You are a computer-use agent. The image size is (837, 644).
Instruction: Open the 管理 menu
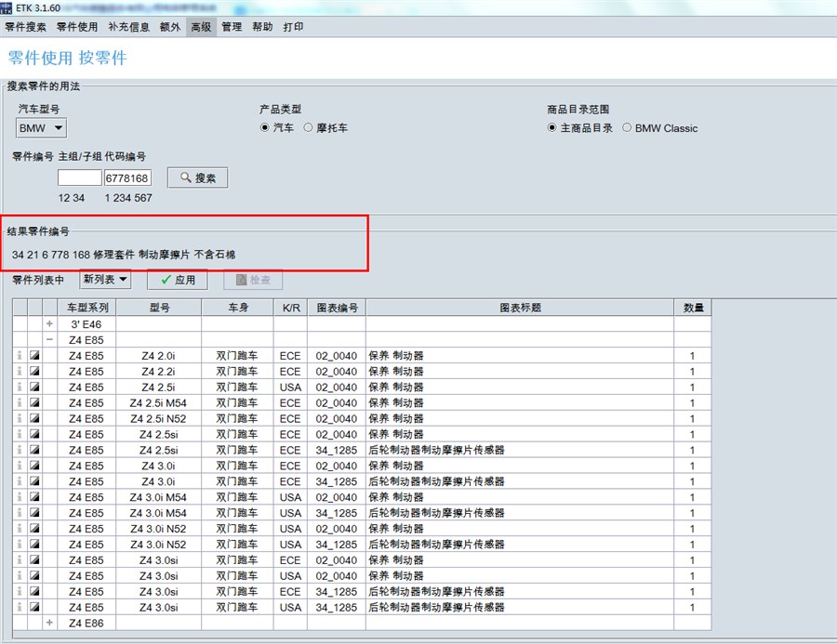232,27
